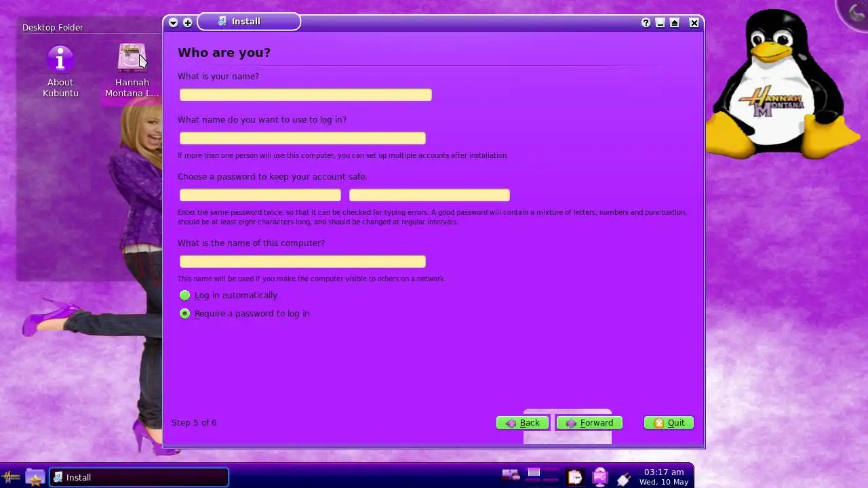Click Forward to continue installation
868x488 pixels.
coord(589,423)
